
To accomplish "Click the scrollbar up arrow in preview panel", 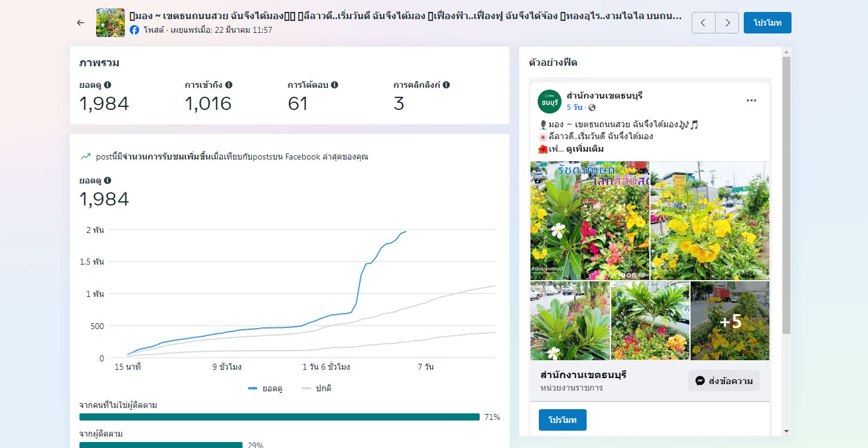I will [786, 52].
